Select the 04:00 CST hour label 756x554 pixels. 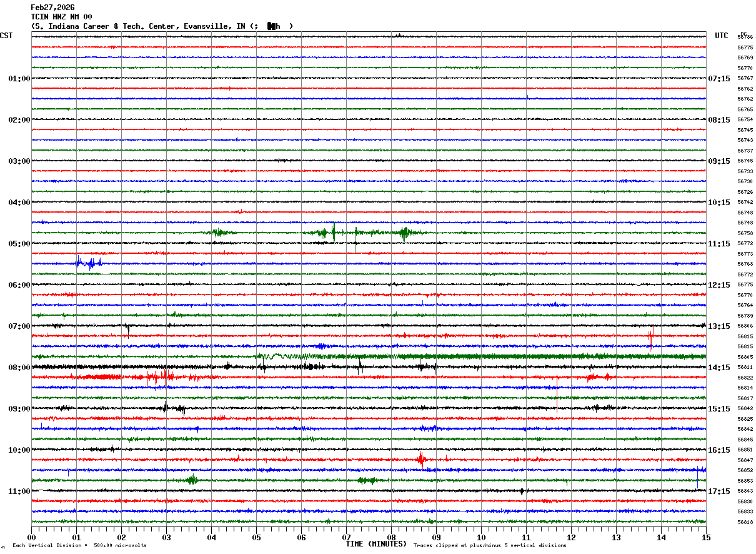19,203
